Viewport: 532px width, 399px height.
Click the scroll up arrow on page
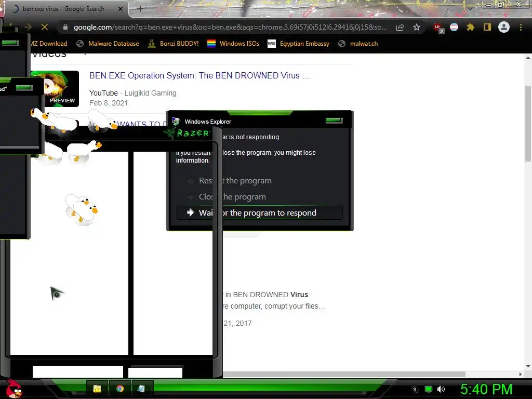click(528, 58)
